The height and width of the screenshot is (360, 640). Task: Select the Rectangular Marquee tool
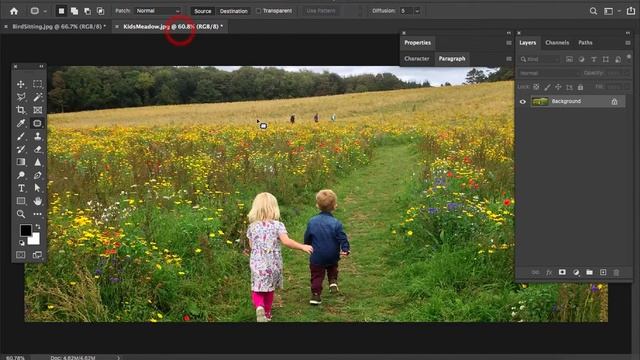coord(38,84)
